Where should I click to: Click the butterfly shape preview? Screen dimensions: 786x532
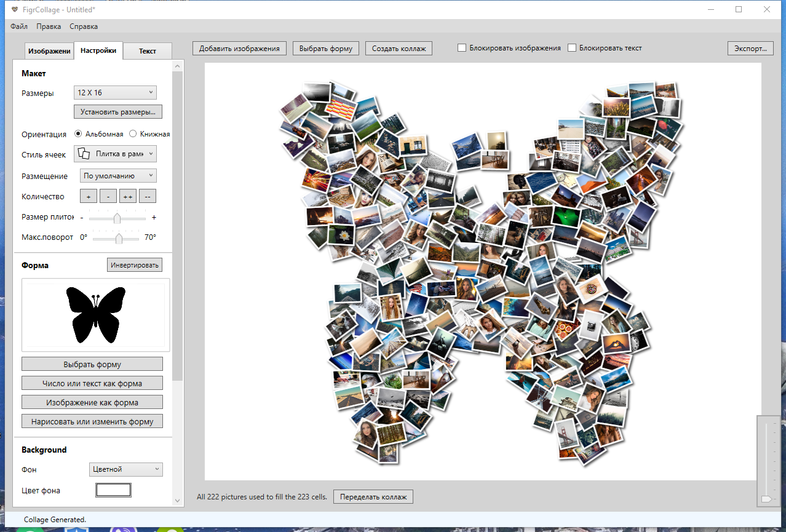(x=96, y=314)
